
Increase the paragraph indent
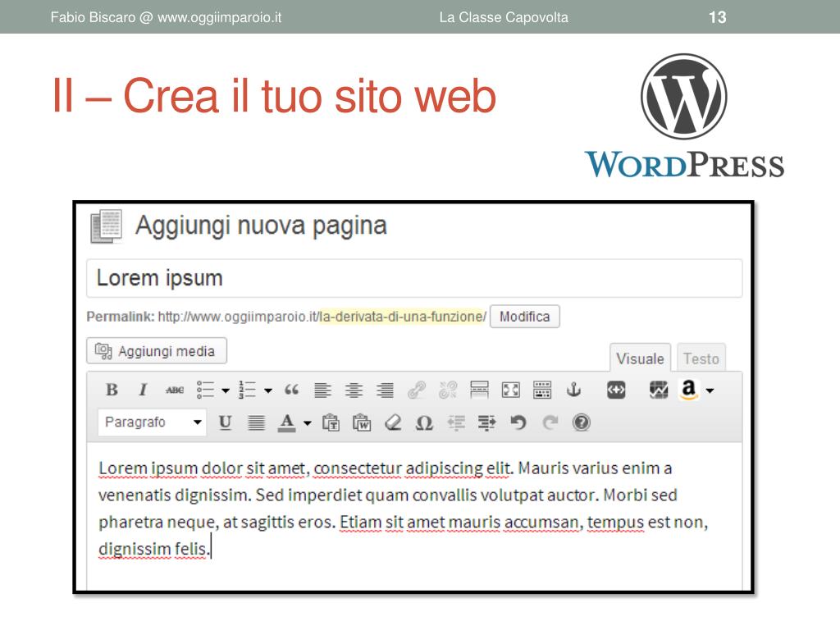point(486,422)
